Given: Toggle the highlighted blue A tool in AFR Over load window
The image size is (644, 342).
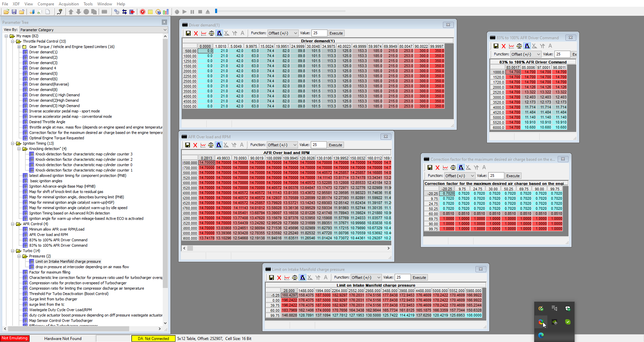Looking at the screenshot, I should (218, 145).
